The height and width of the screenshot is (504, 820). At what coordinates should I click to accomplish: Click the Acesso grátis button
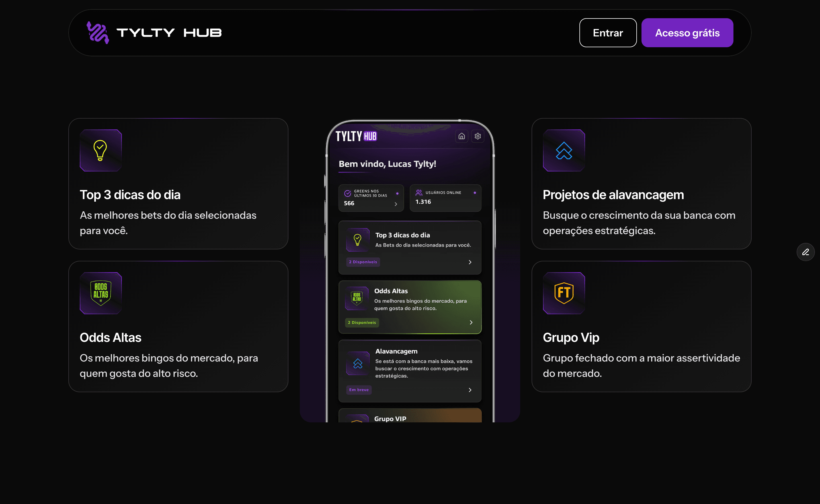pyautogui.click(x=687, y=33)
